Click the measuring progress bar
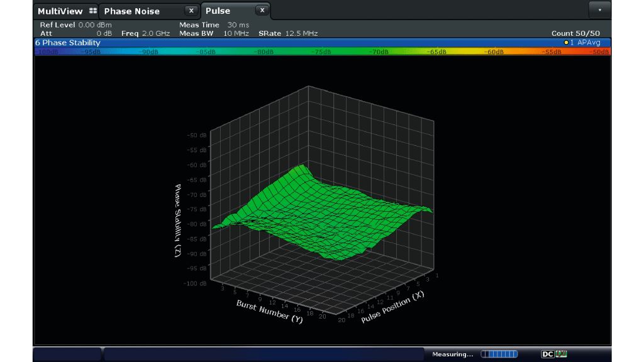The image size is (644, 362). [499, 354]
